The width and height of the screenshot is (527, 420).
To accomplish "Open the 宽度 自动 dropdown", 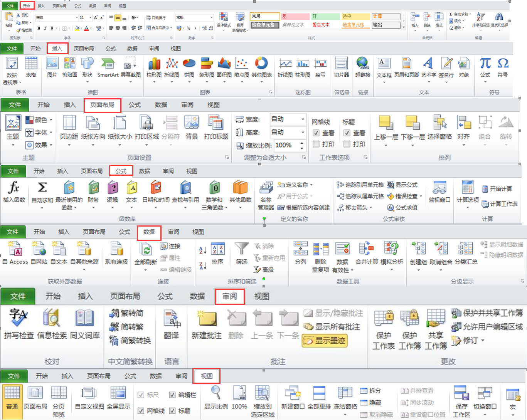I will coord(303,119).
